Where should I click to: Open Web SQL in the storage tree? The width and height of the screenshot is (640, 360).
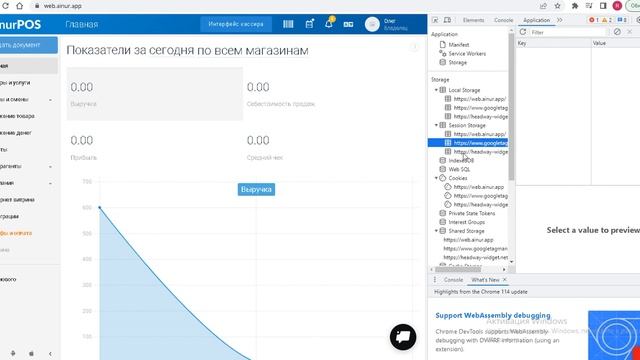(x=459, y=169)
